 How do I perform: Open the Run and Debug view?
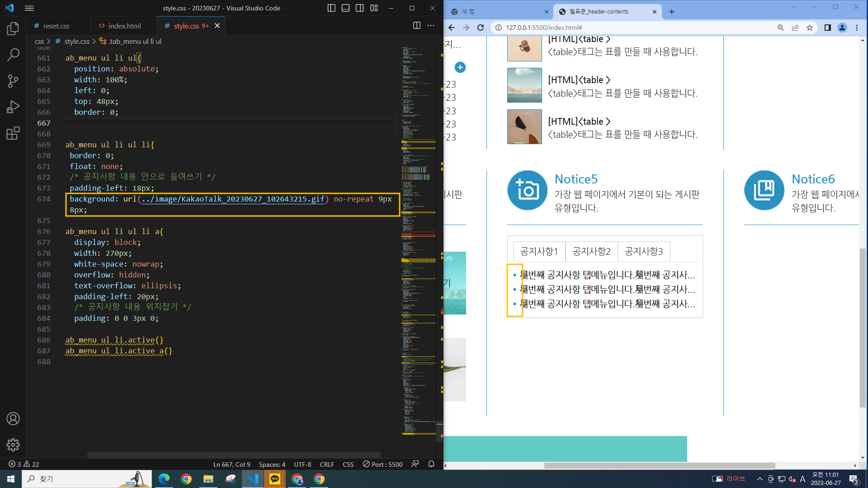[x=13, y=107]
